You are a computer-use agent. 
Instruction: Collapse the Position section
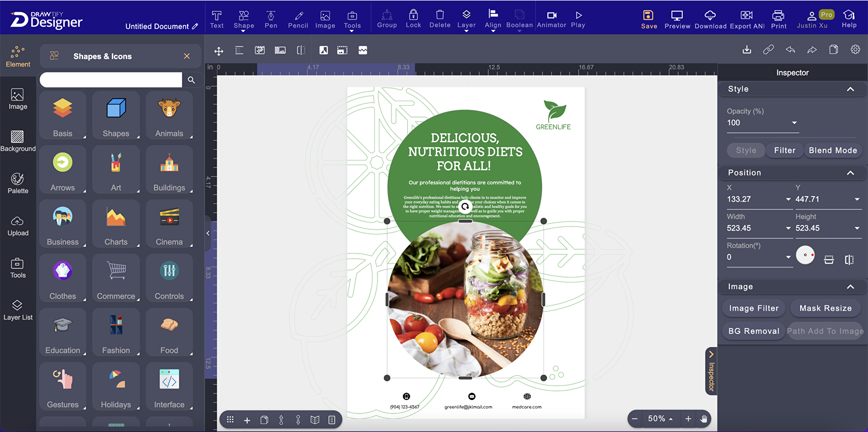click(850, 173)
